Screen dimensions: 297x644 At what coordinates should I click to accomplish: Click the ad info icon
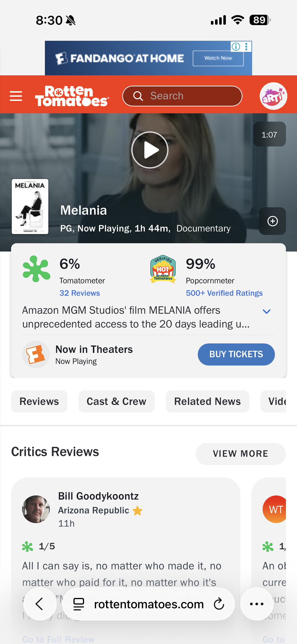pos(236,47)
